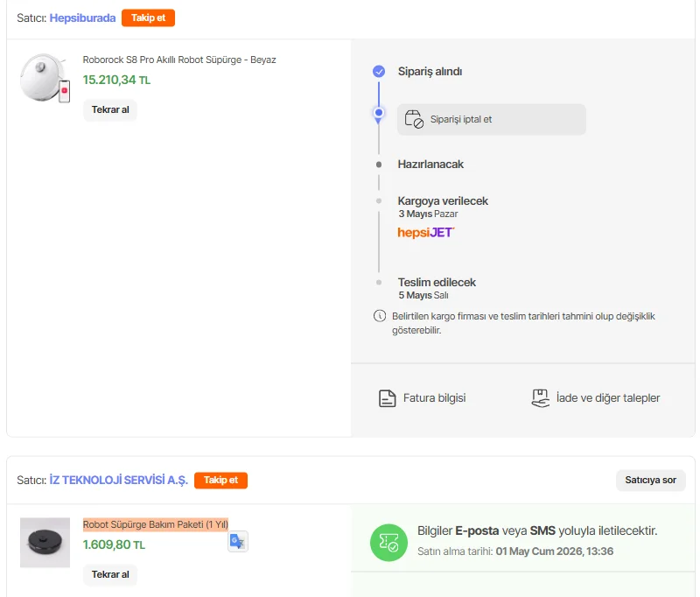Open İZ TEKNOLOJİ SERVİSİ A.Ş. seller link
This screenshot has width=700, height=597.
[x=119, y=480]
